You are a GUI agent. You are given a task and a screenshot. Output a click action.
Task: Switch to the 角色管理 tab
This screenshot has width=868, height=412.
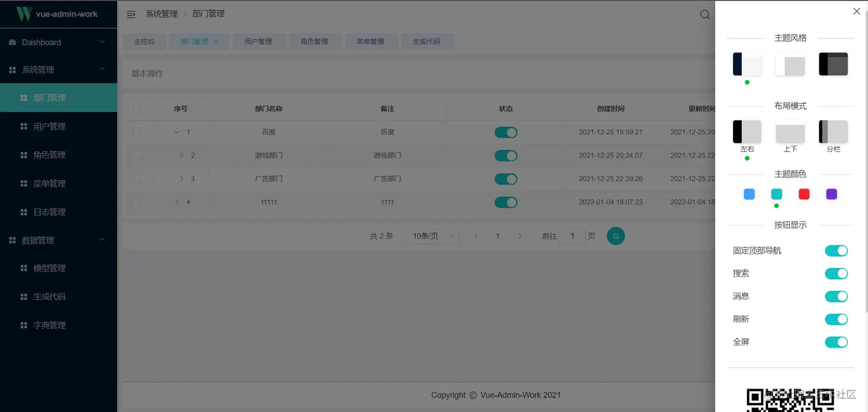[x=315, y=41]
